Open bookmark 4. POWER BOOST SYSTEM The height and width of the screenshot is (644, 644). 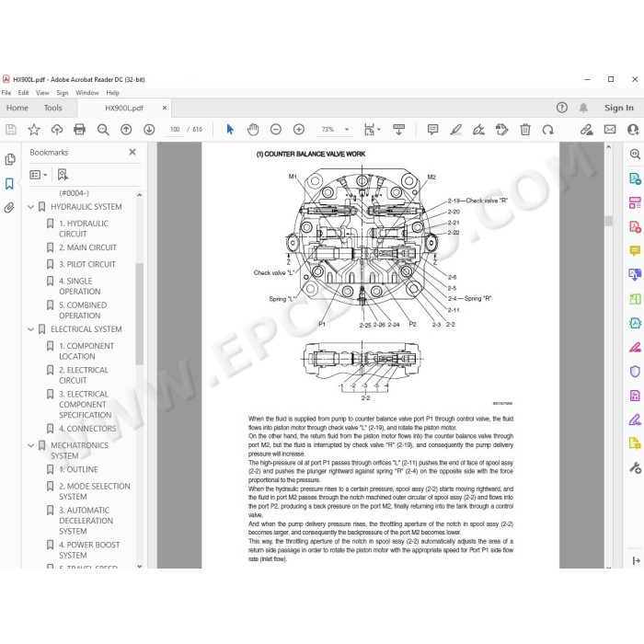click(89, 550)
